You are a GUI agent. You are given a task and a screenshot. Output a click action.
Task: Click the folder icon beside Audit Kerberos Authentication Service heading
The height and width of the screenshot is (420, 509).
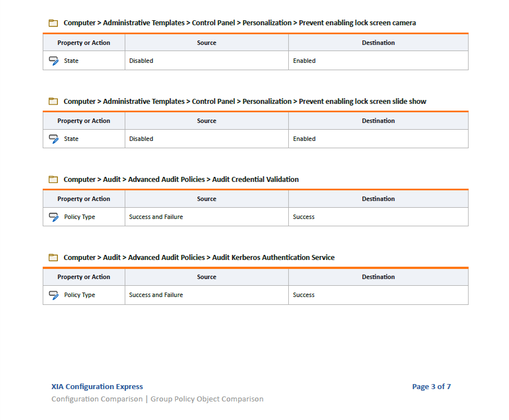point(53,258)
